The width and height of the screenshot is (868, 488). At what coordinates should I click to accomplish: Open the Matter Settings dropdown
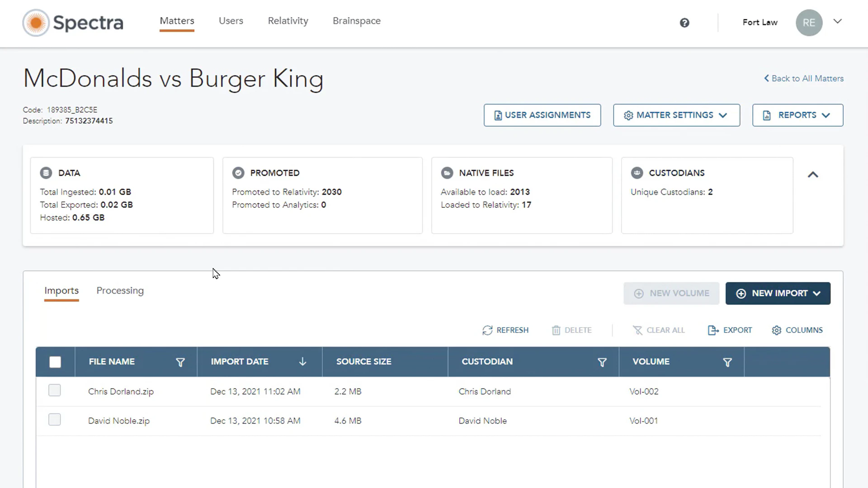[676, 115]
